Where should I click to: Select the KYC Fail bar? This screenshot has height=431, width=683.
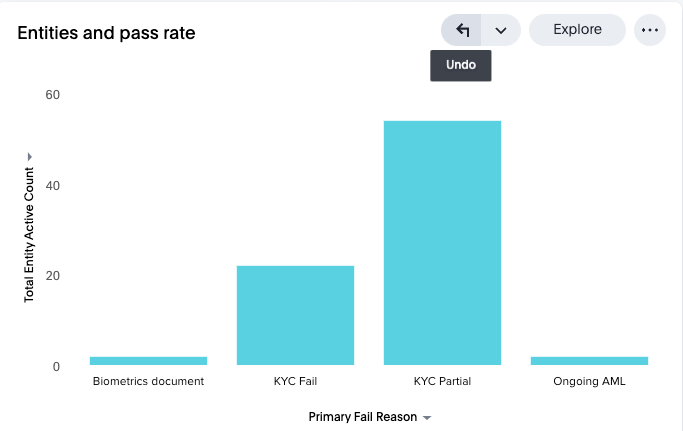pos(295,315)
